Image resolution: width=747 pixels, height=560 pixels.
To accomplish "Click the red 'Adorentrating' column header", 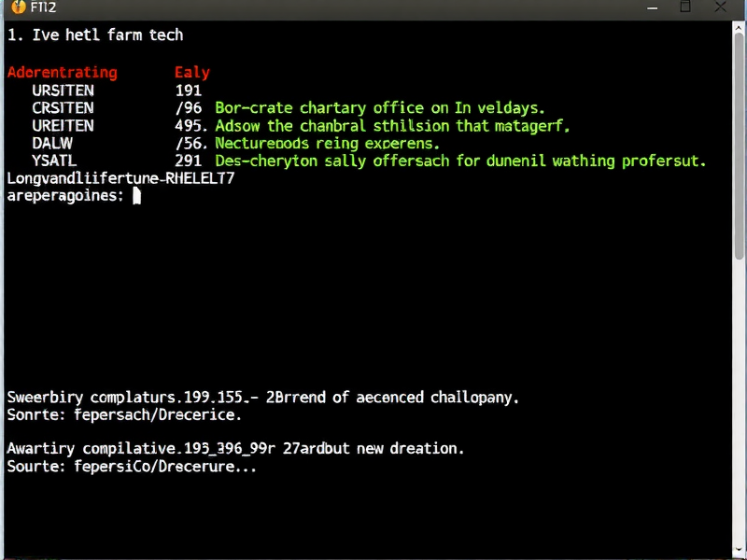I will [x=62, y=72].
